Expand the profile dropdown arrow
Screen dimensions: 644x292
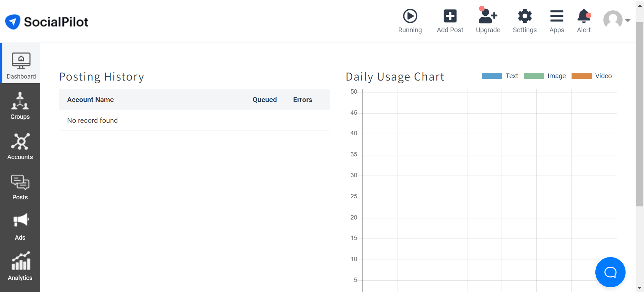point(628,20)
